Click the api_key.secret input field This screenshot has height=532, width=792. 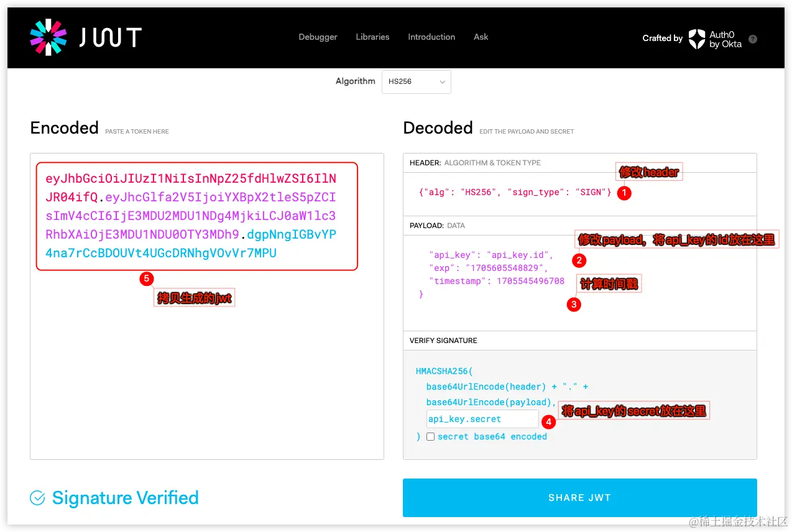(482, 419)
